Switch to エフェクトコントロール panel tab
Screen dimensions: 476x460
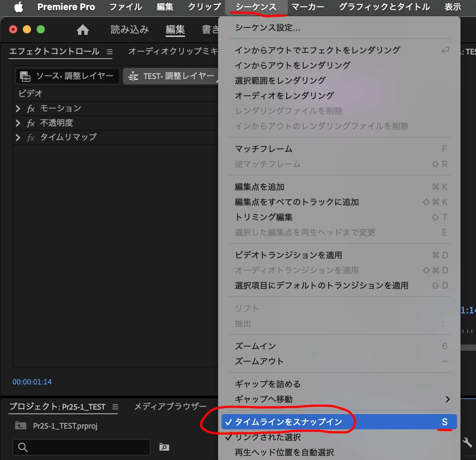[x=54, y=52]
